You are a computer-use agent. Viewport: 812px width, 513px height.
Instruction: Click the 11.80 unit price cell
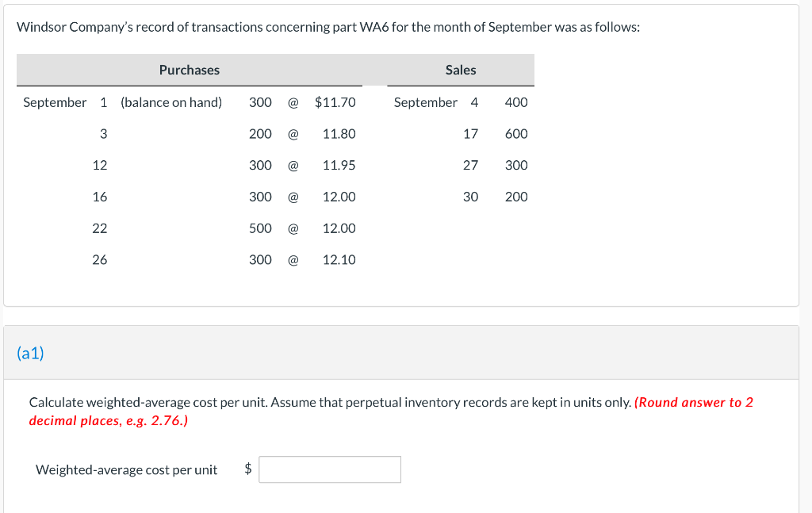pyautogui.click(x=339, y=134)
